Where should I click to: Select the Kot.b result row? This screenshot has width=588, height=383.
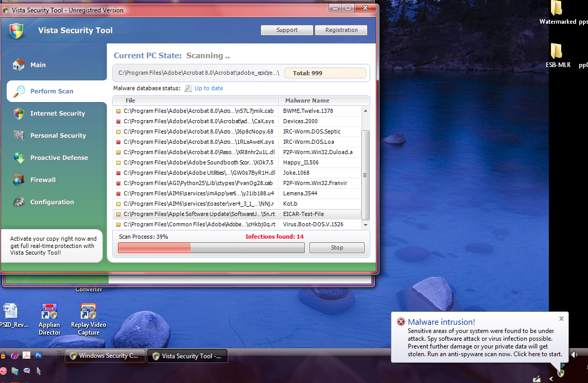click(237, 204)
